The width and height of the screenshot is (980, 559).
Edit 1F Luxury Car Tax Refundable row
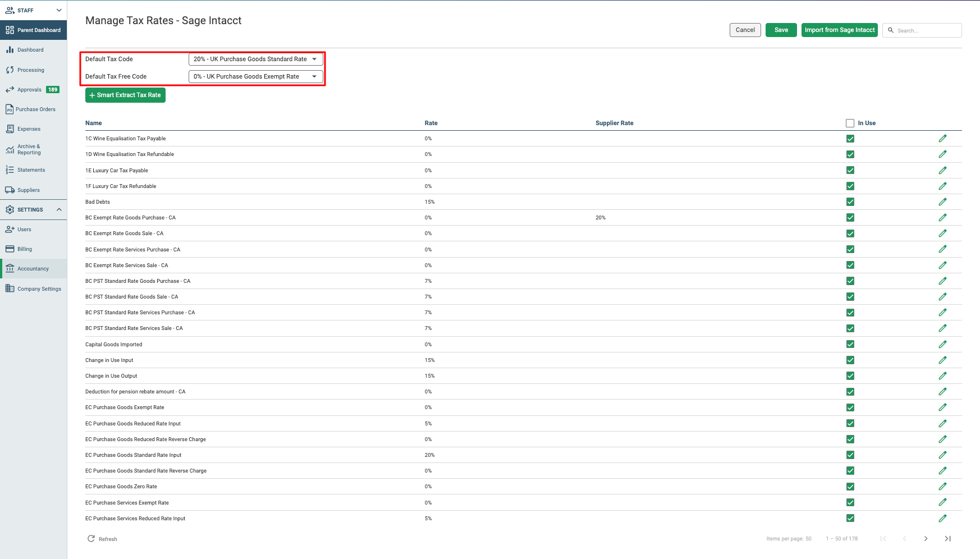coord(942,186)
